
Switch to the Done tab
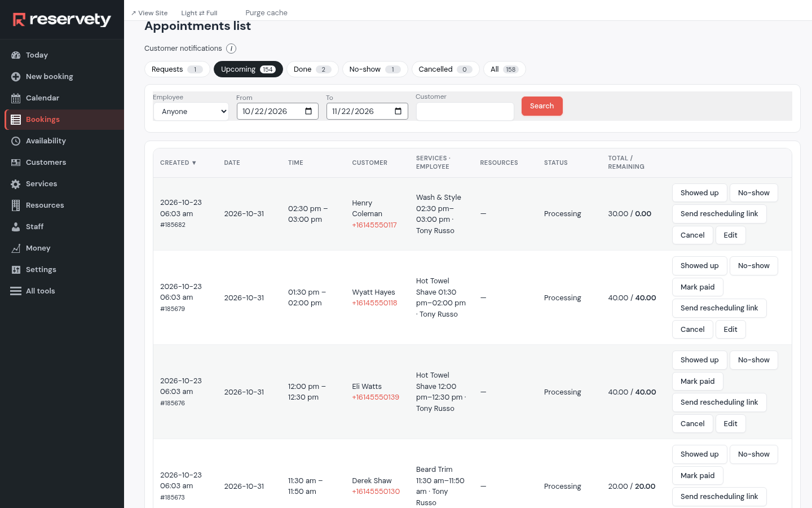[312, 69]
